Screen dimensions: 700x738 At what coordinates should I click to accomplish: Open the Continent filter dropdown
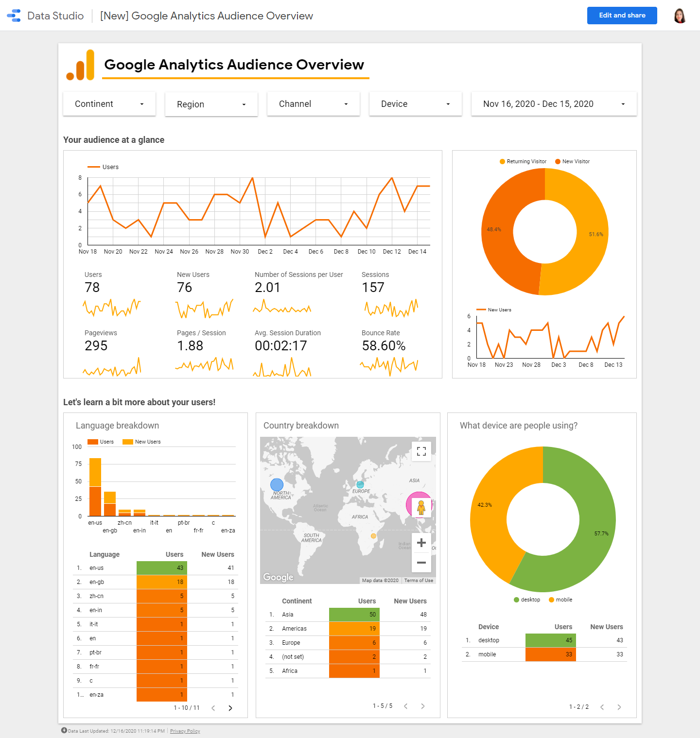pos(109,103)
